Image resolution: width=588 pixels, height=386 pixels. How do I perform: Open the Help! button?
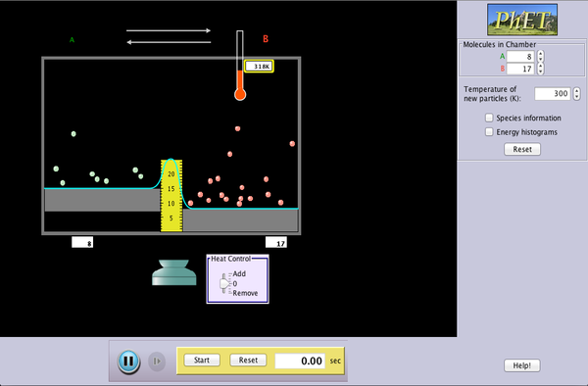pos(522,365)
